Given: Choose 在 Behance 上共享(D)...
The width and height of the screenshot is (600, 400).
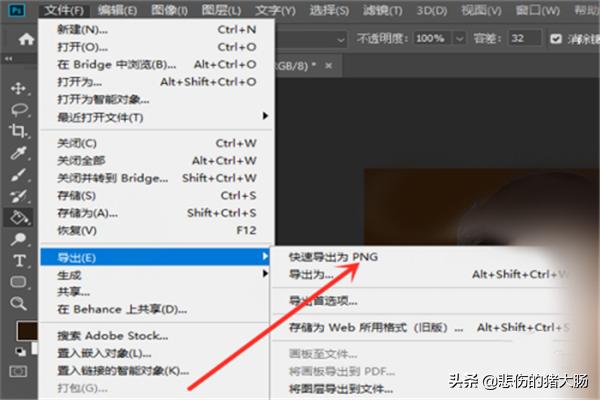Looking at the screenshot, I should pos(157,309).
